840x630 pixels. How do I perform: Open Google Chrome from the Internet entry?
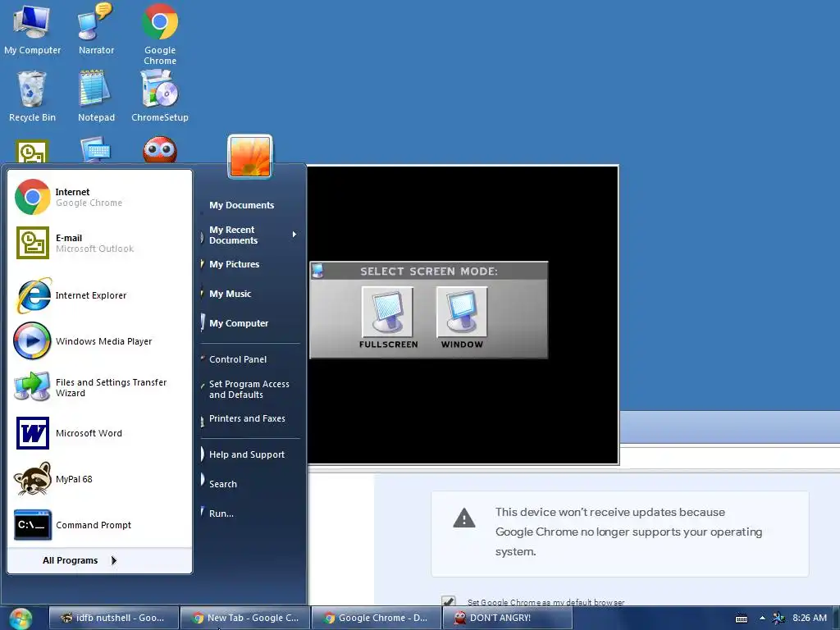point(99,197)
